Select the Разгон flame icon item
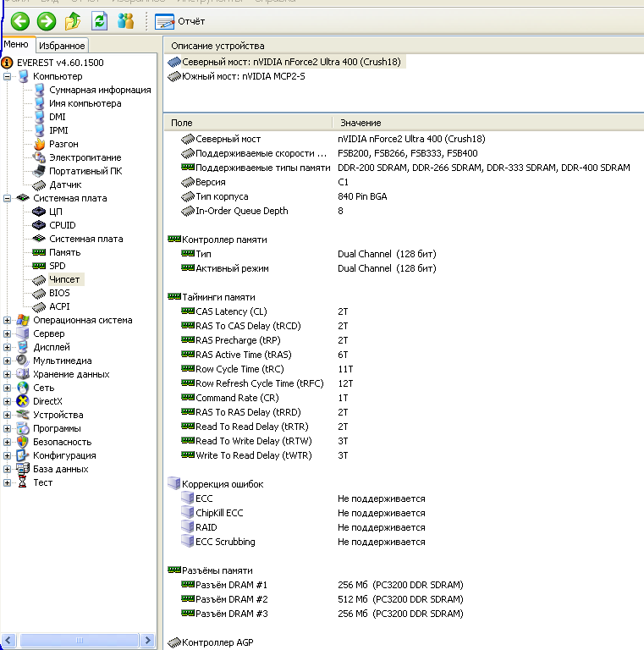Viewport: 644px width, 650px height. click(39, 144)
